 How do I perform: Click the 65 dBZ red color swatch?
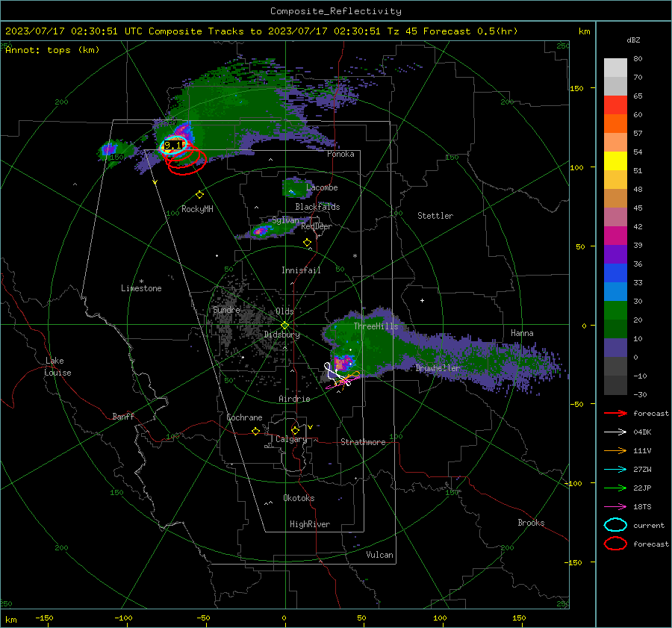tap(615, 105)
